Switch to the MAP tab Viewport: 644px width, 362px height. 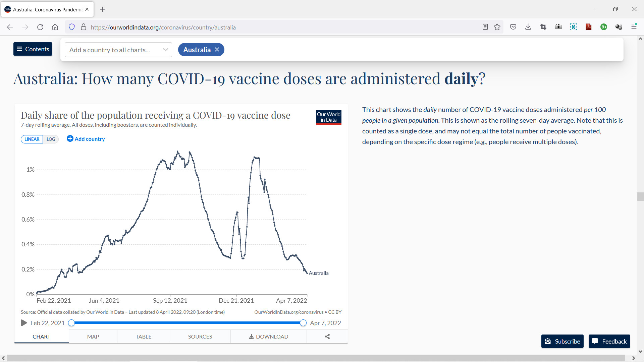point(93,337)
